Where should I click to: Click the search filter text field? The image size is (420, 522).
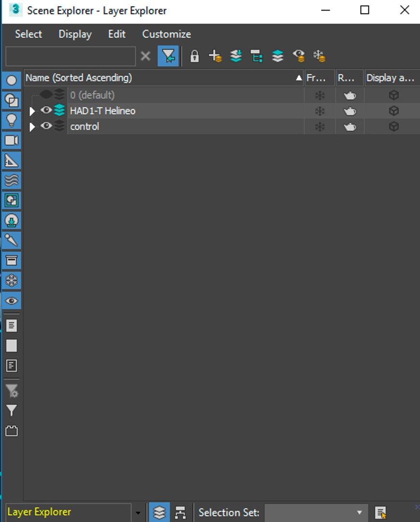(x=71, y=56)
